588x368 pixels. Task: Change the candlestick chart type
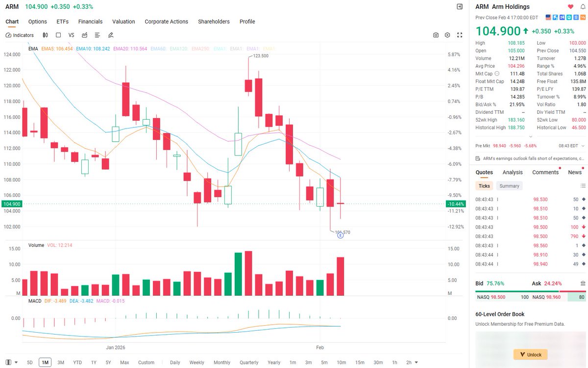(45, 35)
